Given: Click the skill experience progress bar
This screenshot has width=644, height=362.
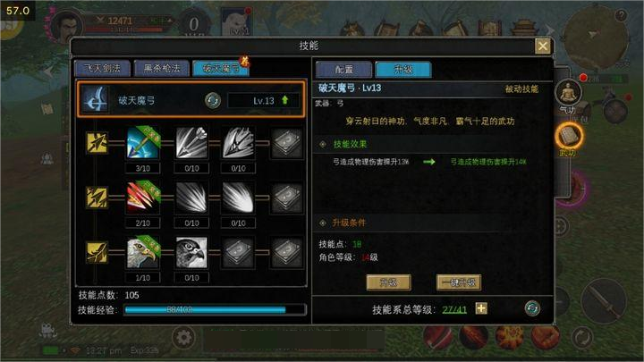Looking at the screenshot, I should click(x=215, y=309).
